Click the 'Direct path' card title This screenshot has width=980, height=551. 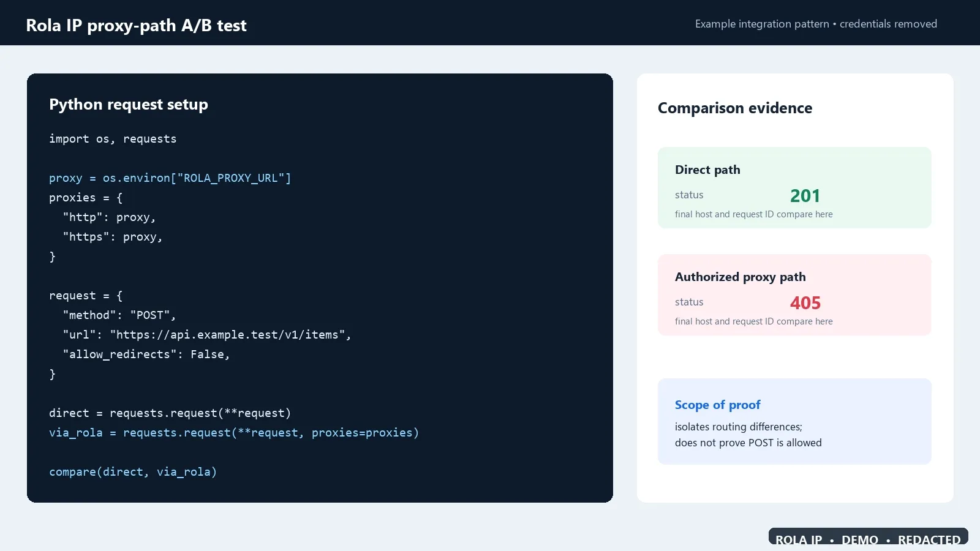click(707, 170)
